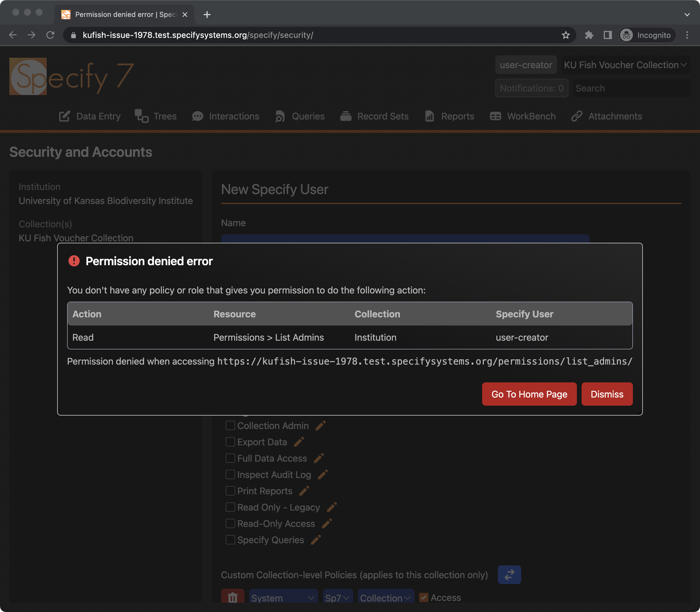Click the swap policies icon near Custom Collection-level Policies
Screen dimensions: 700x612
(509, 575)
